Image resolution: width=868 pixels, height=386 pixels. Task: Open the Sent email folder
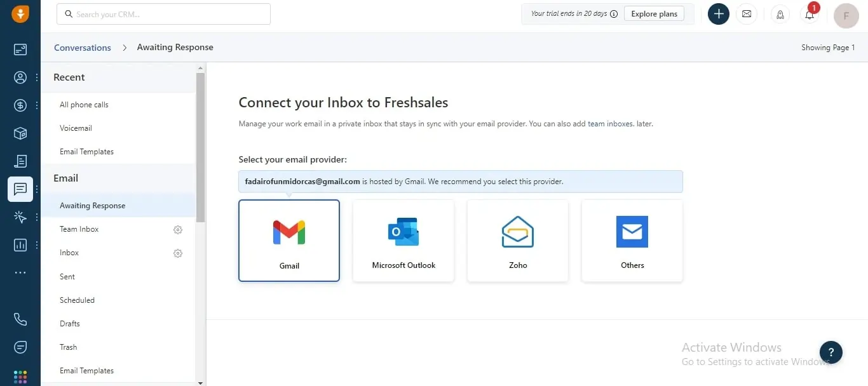coord(67,277)
